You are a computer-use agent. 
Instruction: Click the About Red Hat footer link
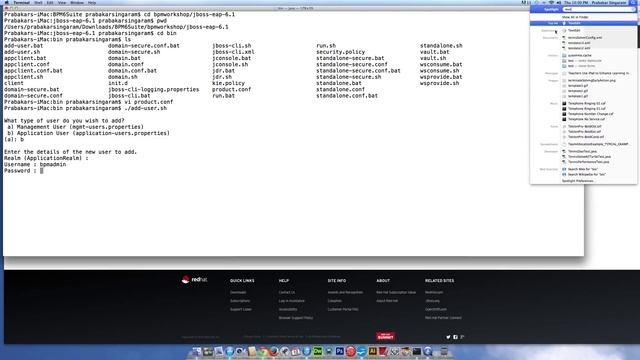387,301
